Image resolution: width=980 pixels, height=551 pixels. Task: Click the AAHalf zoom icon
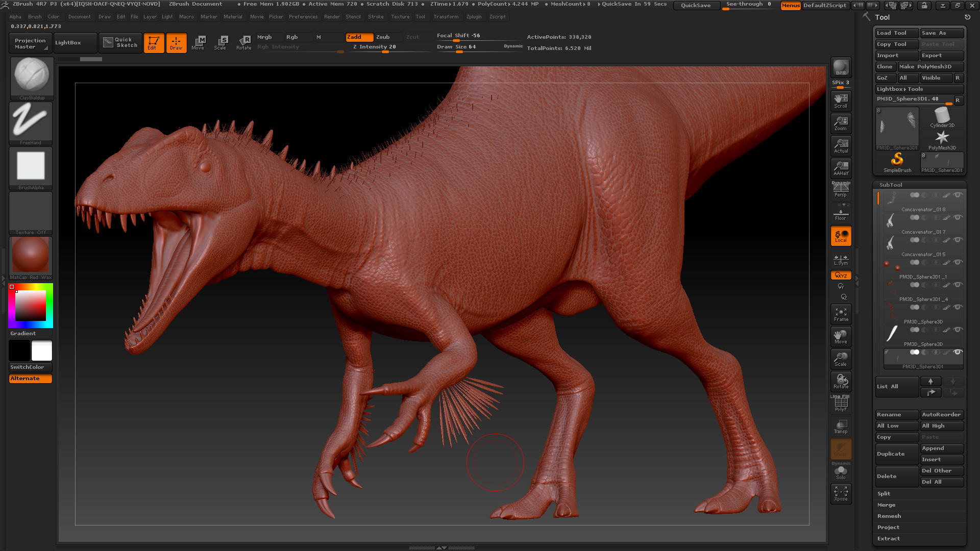pos(841,168)
